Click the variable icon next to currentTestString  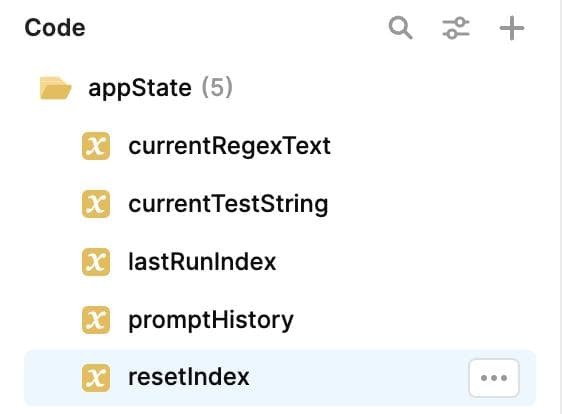click(x=96, y=204)
